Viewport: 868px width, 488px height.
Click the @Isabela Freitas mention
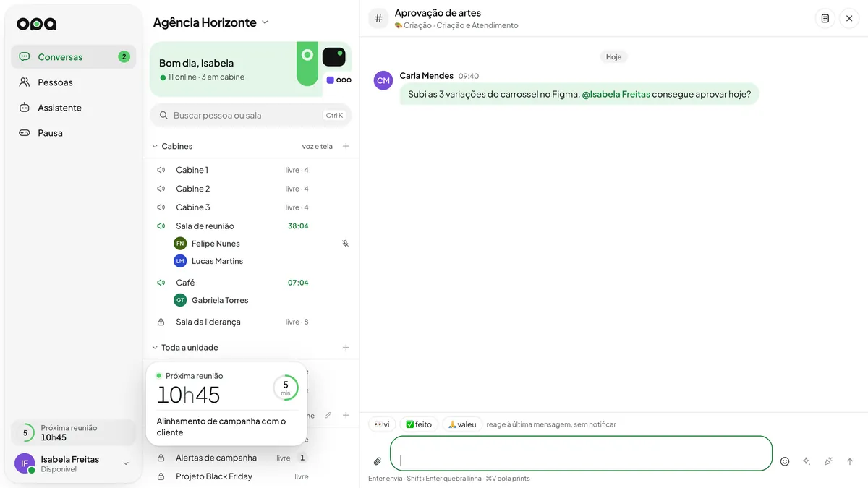pyautogui.click(x=616, y=94)
